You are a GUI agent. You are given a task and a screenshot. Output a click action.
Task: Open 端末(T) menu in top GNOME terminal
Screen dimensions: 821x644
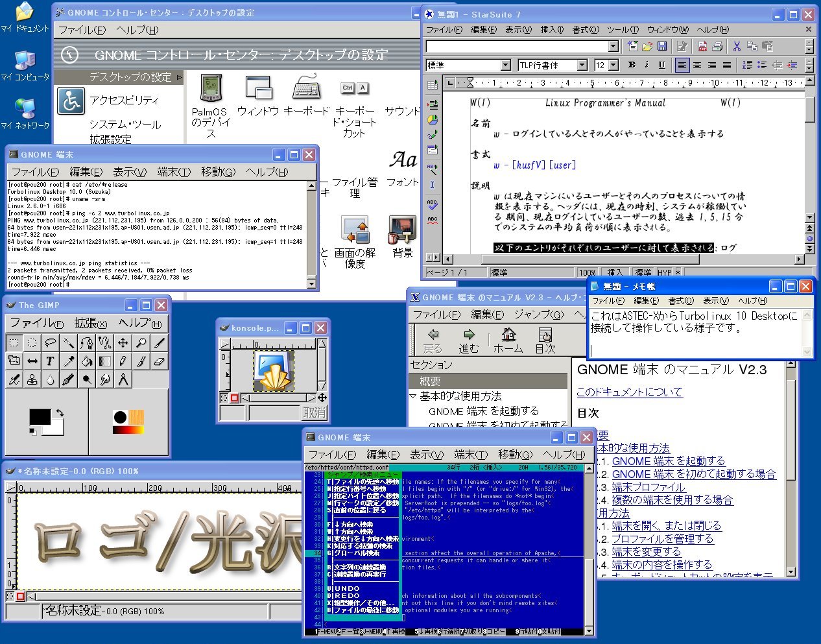(173, 172)
